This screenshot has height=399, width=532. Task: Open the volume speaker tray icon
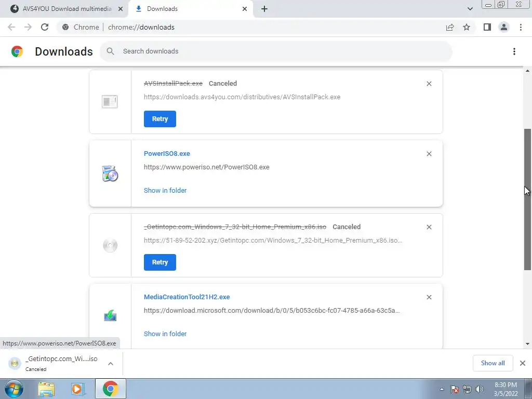(479, 390)
